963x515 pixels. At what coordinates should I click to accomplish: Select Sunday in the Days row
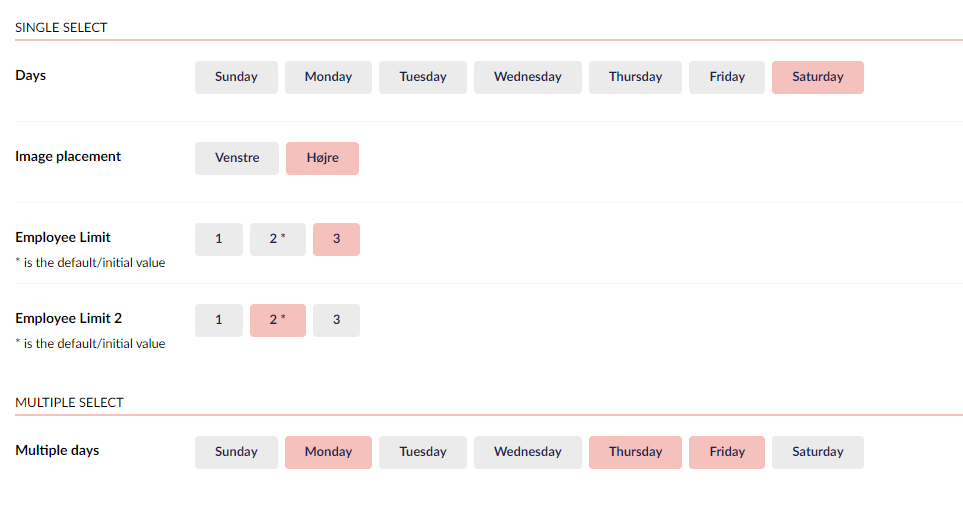pyautogui.click(x=236, y=77)
